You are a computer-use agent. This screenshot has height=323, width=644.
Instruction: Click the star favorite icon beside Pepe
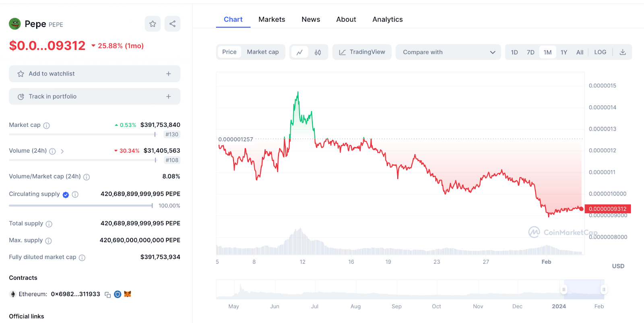click(153, 24)
